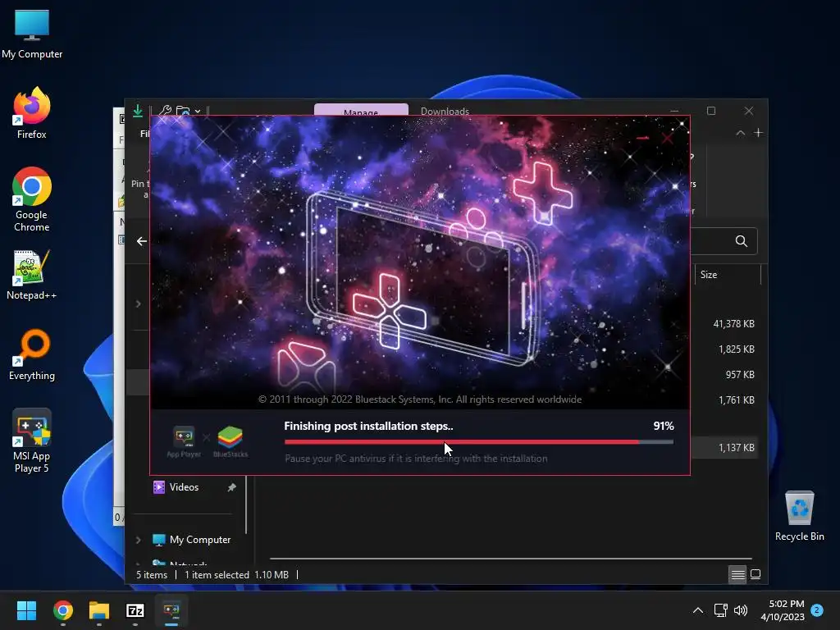840x630 pixels.
Task: Unpin Videos from quick access
Action: pyautogui.click(x=231, y=487)
